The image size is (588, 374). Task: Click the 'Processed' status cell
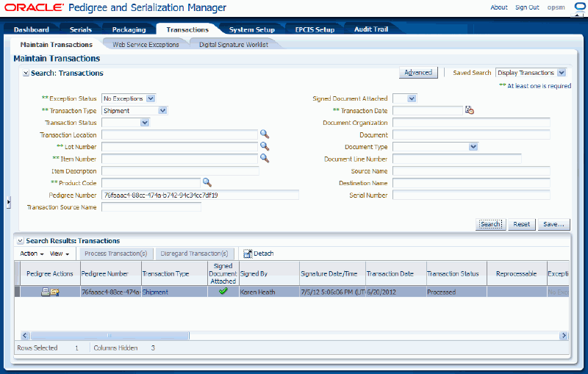click(x=456, y=292)
